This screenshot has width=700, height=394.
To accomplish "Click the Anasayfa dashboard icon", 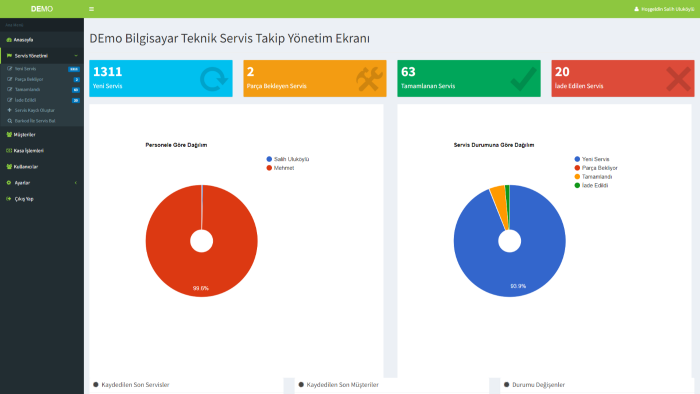I will [9, 40].
